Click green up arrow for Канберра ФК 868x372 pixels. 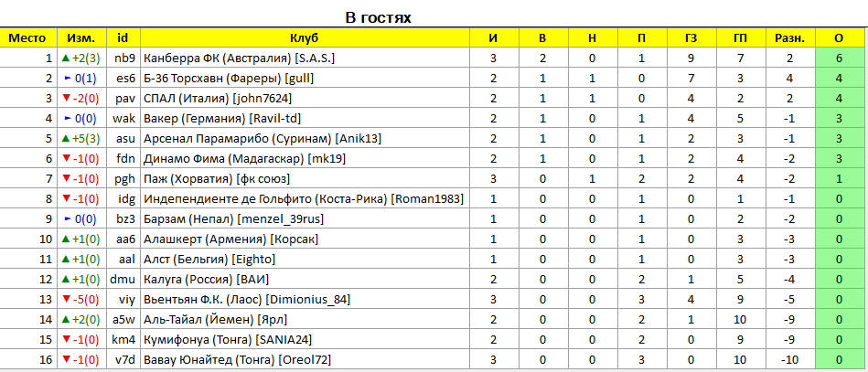tap(65, 58)
